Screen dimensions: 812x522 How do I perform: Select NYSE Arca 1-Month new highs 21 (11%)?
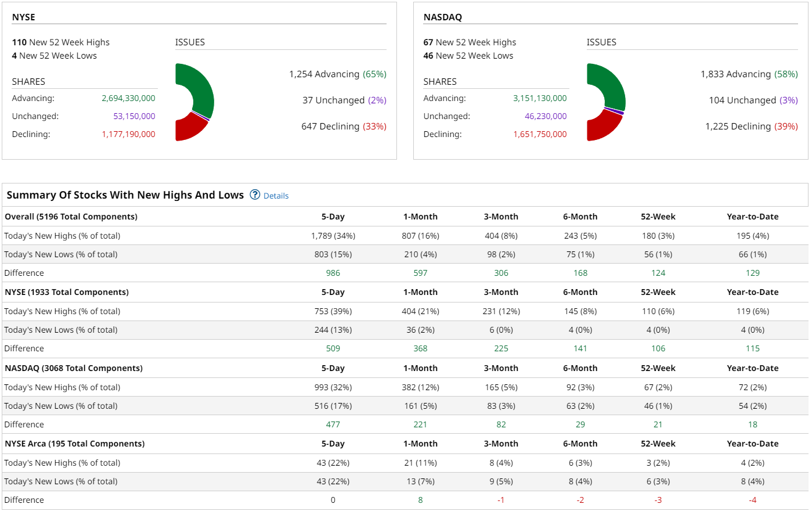420,463
